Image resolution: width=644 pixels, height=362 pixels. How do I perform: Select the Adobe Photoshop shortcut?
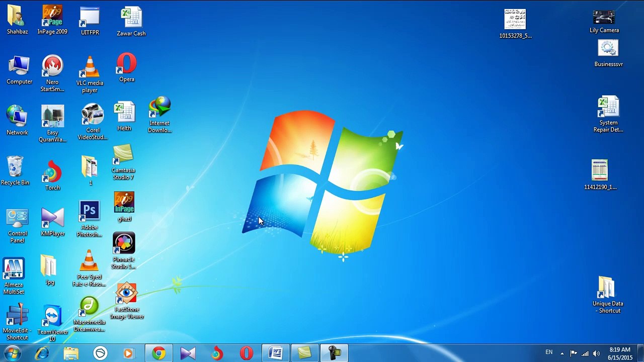pyautogui.click(x=90, y=219)
